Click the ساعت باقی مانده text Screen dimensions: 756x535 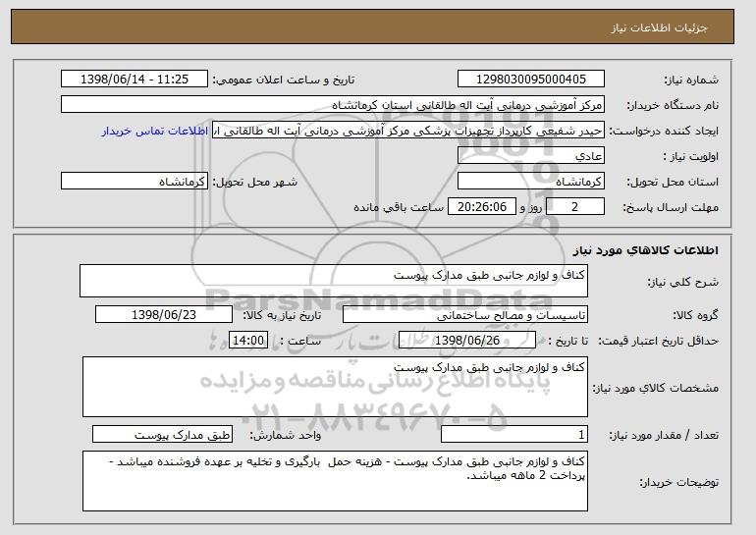click(399, 207)
